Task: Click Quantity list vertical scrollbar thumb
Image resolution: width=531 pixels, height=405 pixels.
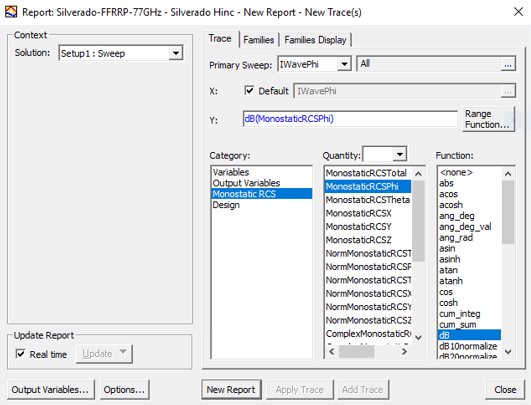Action: [419, 221]
